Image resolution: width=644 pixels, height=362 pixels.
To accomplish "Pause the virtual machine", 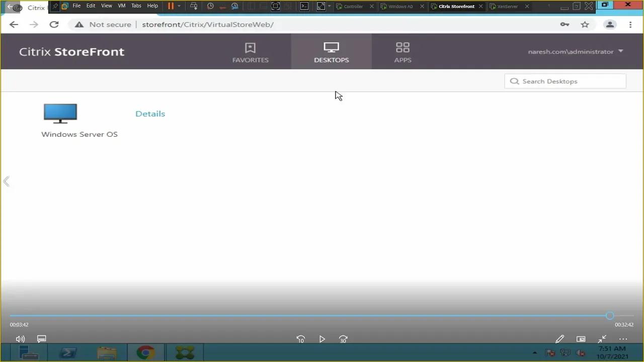I will point(170,6).
